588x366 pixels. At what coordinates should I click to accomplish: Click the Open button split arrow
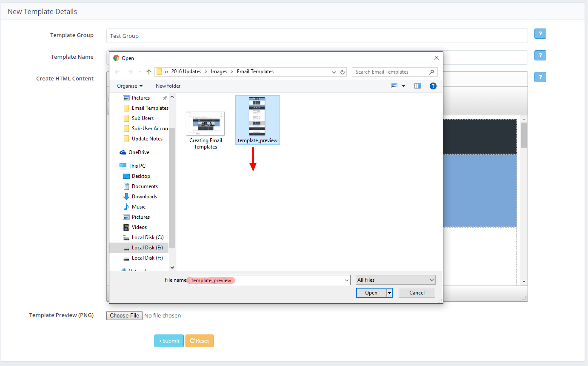click(389, 293)
